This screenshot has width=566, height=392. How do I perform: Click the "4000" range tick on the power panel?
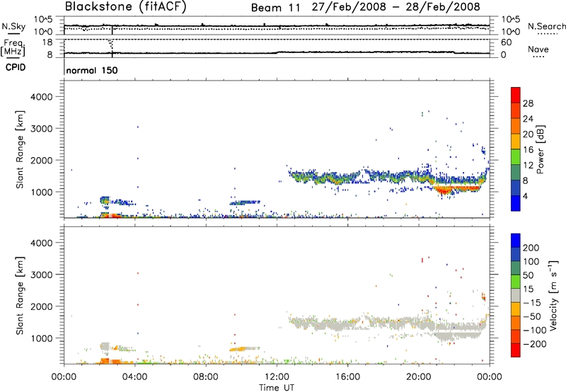coord(41,97)
